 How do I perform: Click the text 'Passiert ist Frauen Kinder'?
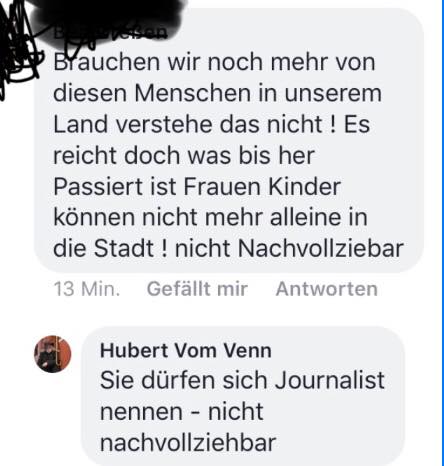197,186
